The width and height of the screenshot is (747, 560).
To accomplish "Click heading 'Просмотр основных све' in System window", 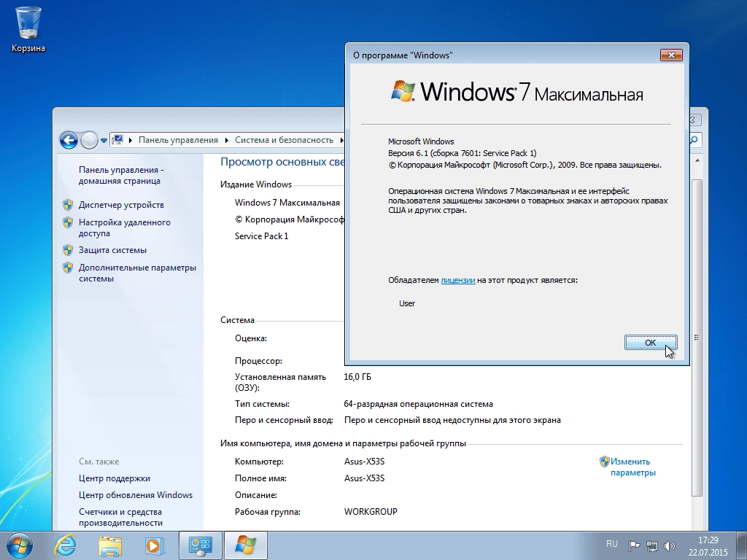I will (282, 162).
